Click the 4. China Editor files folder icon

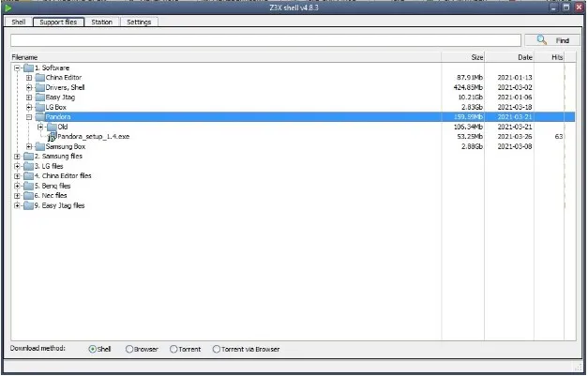pos(29,176)
